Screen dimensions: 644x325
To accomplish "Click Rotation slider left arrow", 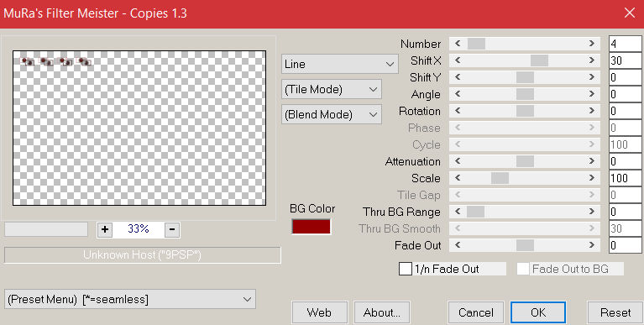I will pyautogui.click(x=458, y=111).
